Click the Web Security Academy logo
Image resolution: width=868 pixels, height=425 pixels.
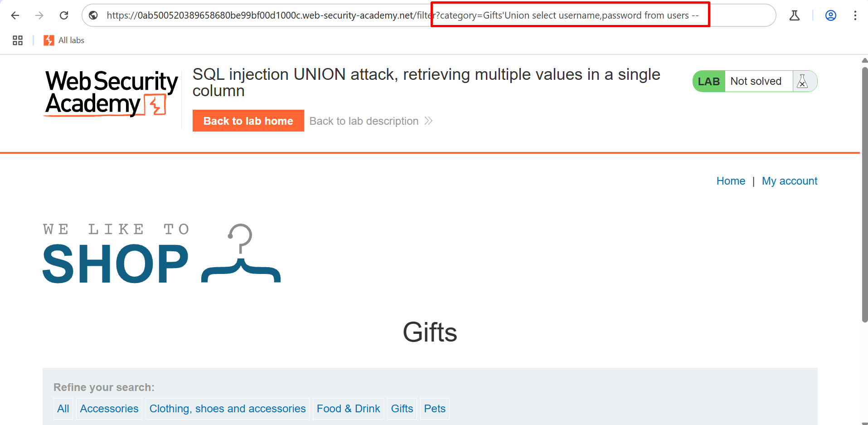(112, 93)
